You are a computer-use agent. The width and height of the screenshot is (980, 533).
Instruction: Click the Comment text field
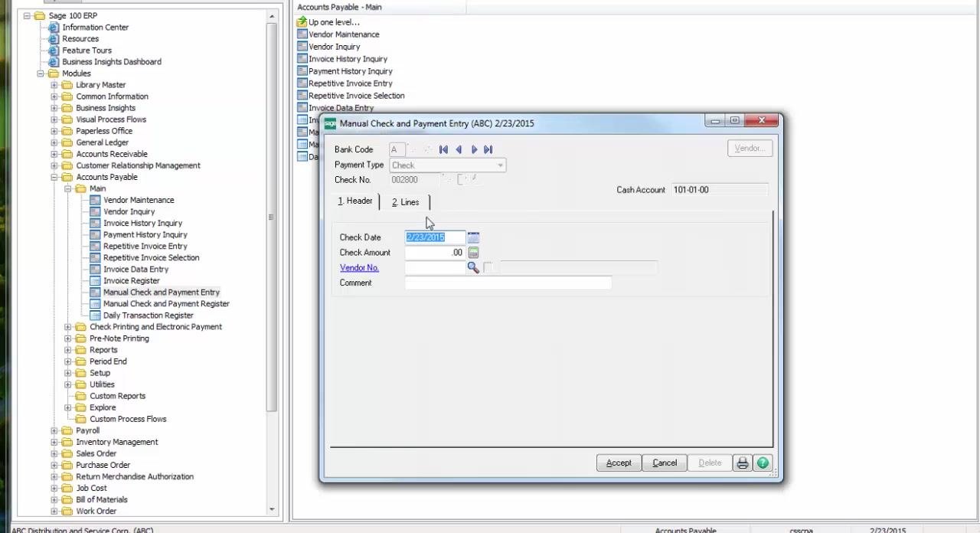pos(508,283)
